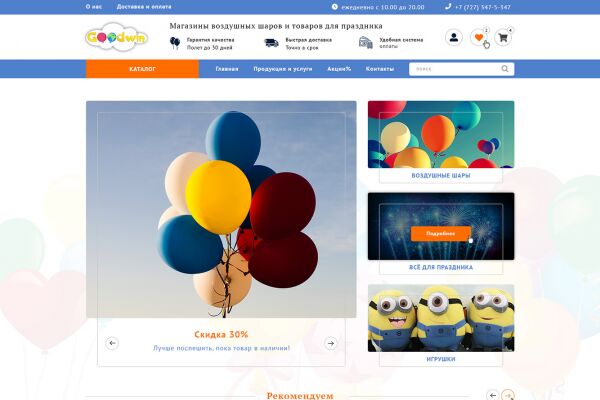The width and height of the screenshot is (600, 400).
Task: Click Быстрая доставка text
Action: pos(308,40)
